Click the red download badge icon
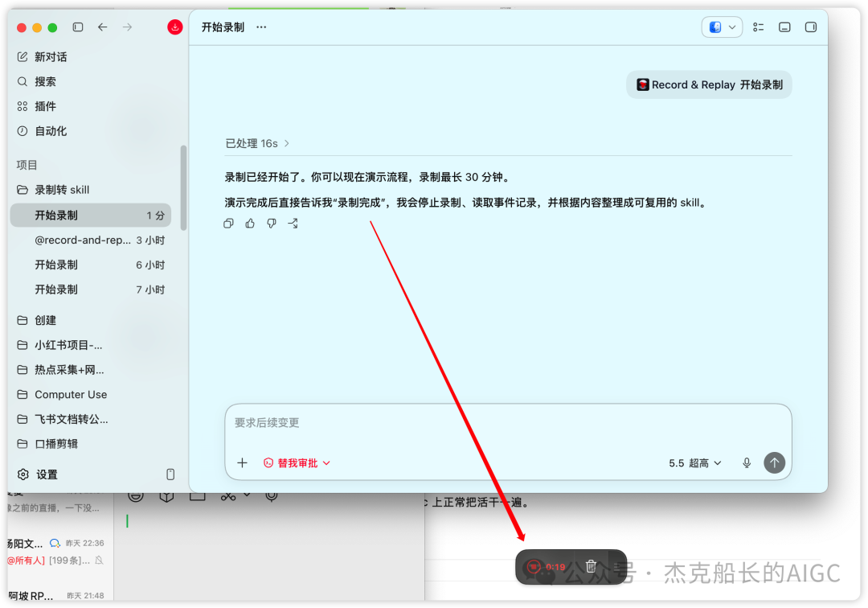The image size is (868, 608). pyautogui.click(x=175, y=27)
